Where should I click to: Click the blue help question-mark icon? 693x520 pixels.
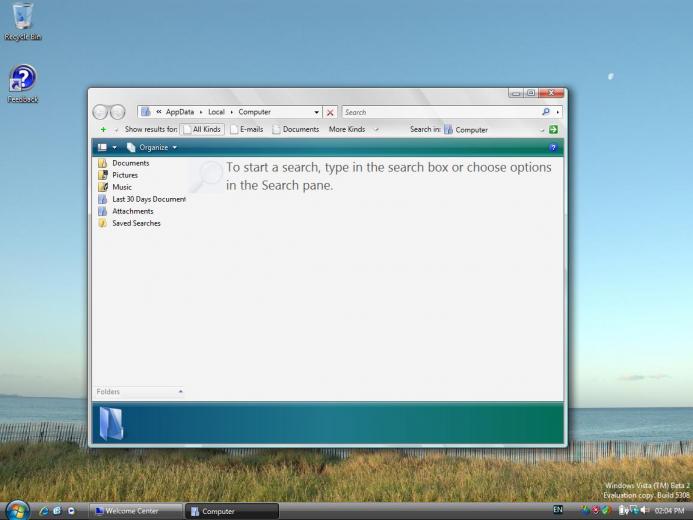click(x=553, y=147)
